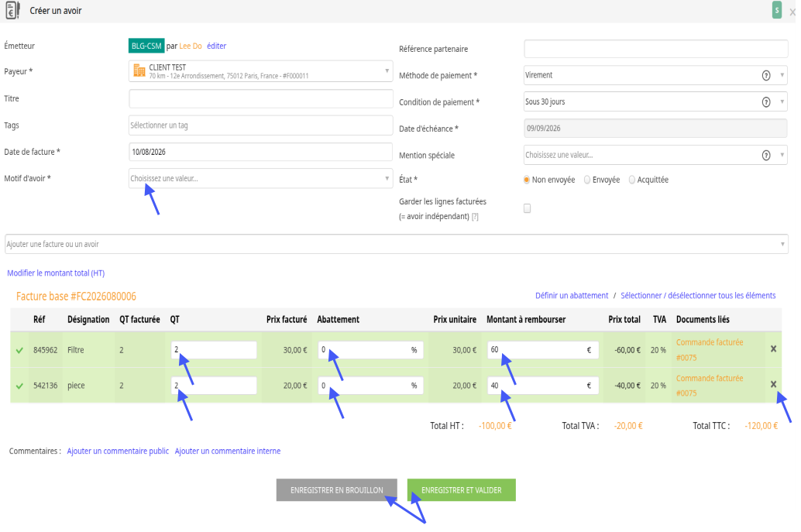Focus the Titre input field
The image size is (801, 532).
coord(260,99)
